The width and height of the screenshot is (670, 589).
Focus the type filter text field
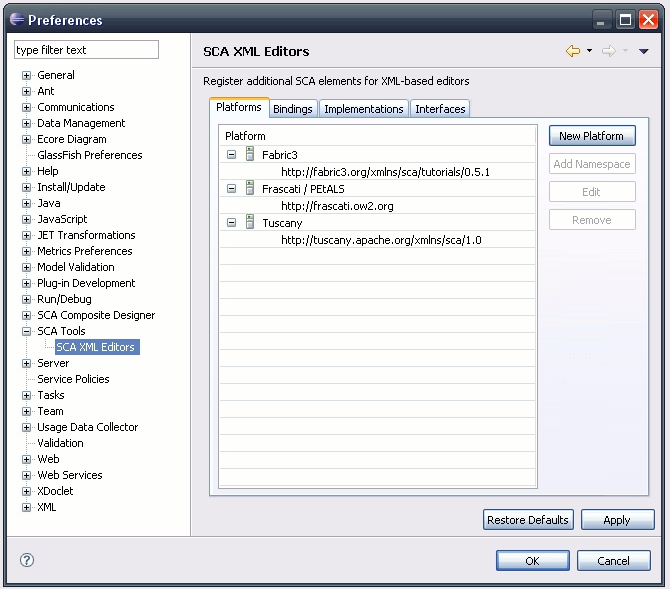86,50
